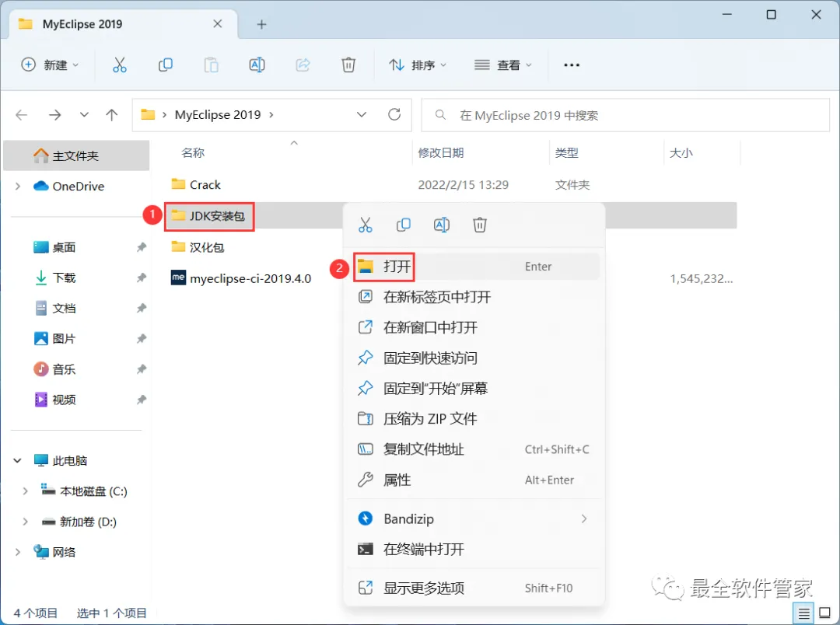Switch to large thumbnails view icon in status bar
840x625 pixels.
[x=825, y=613]
